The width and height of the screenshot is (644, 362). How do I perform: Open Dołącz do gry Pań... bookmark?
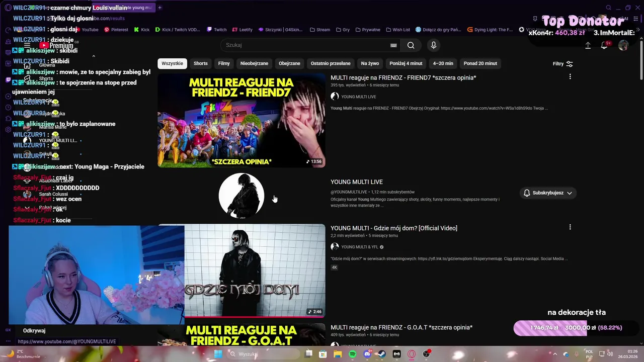(438, 30)
